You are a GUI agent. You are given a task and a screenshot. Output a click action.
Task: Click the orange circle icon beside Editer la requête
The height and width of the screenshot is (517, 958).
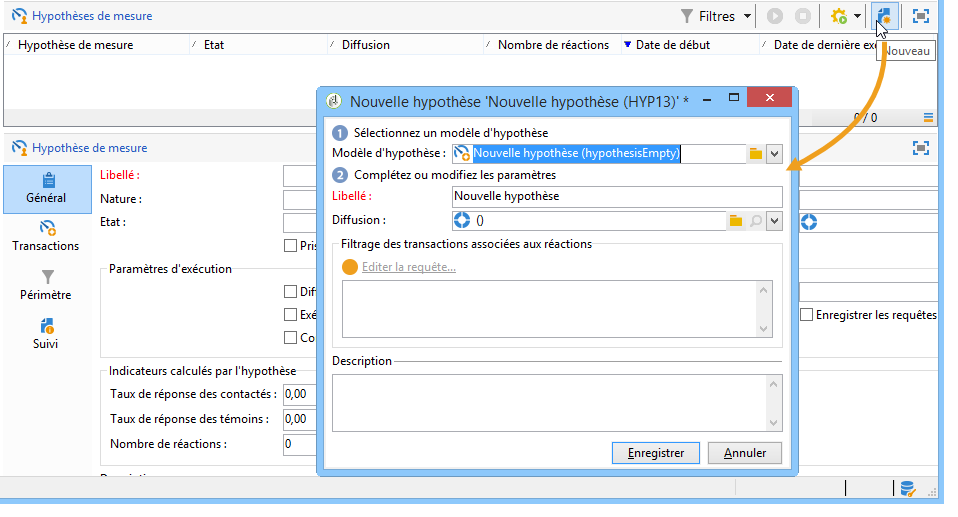349,267
